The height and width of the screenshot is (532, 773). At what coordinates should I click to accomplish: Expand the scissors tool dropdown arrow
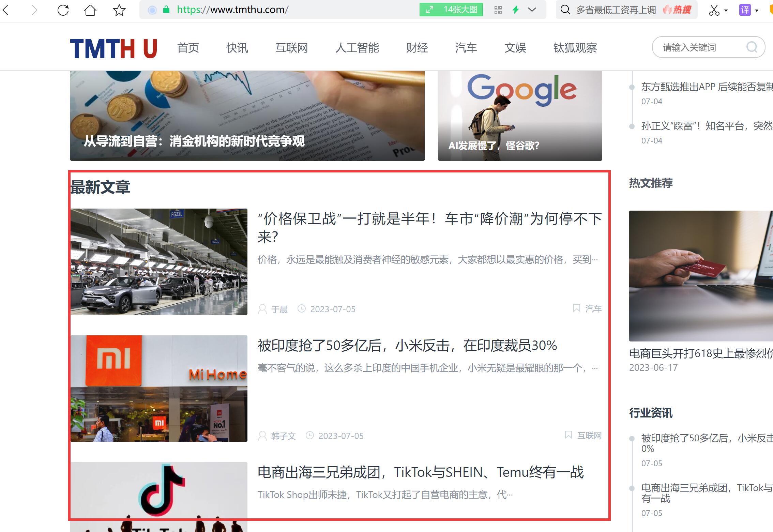click(x=726, y=10)
